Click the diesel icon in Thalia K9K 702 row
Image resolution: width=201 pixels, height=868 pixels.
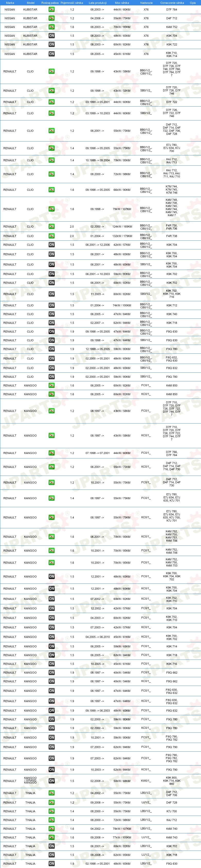[52, 846]
